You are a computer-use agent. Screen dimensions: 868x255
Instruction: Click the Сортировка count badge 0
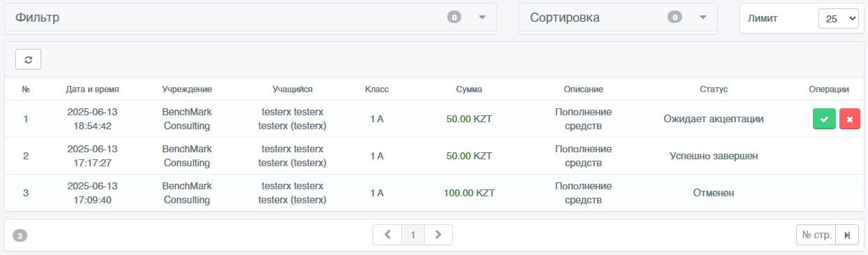click(x=674, y=17)
